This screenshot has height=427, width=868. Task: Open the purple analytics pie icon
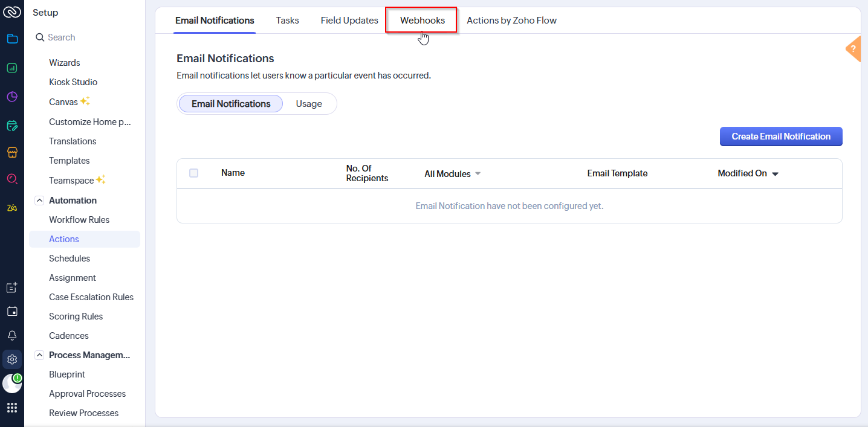12,97
